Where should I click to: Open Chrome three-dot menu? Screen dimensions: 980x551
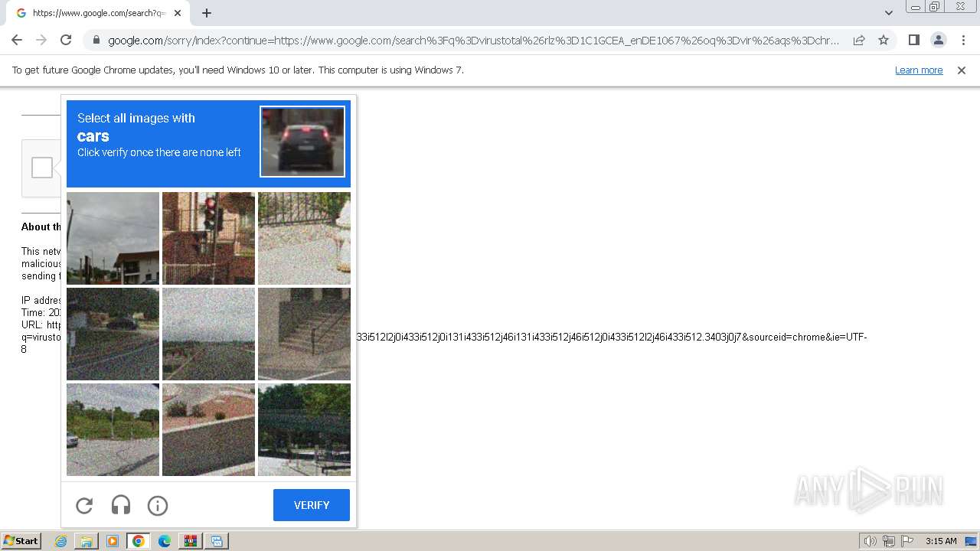(963, 40)
